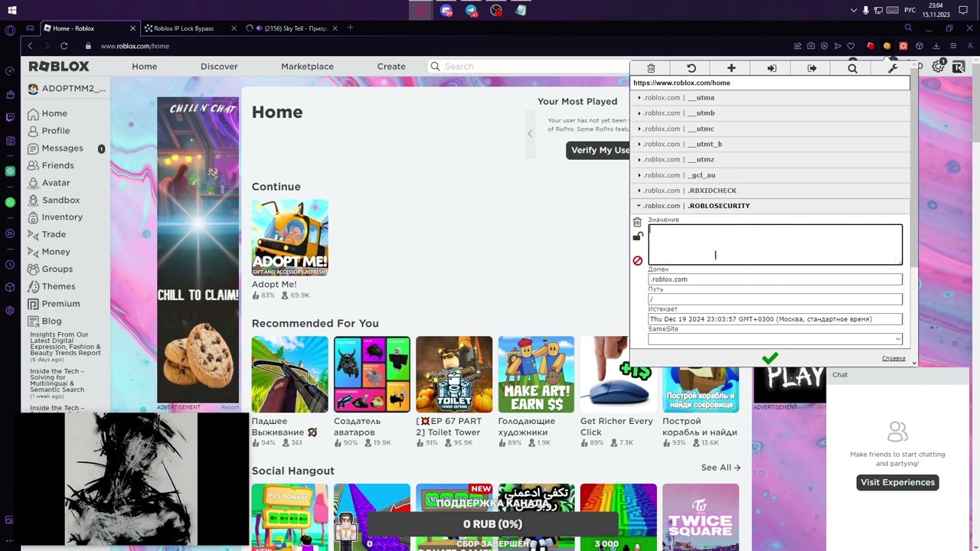The image size is (980, 551).
Task: Show hidden tray icons chevron in taskbar
Action: 854,10
